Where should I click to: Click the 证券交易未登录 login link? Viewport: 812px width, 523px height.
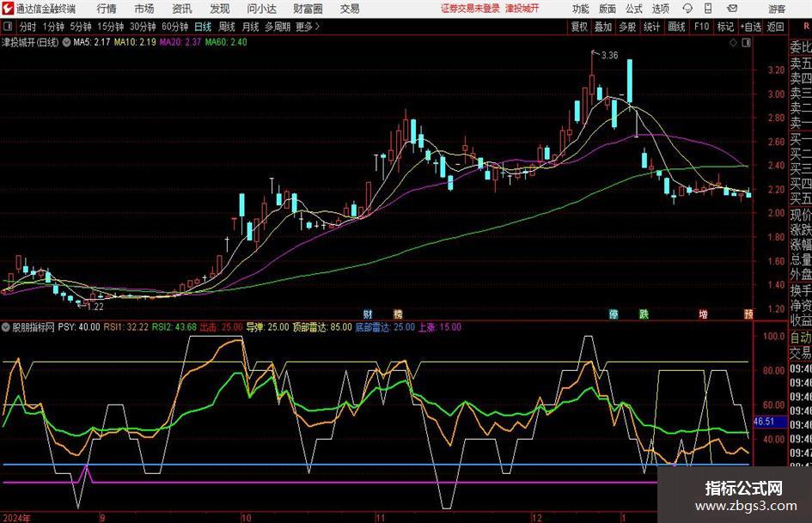click(x=471, y=9)
